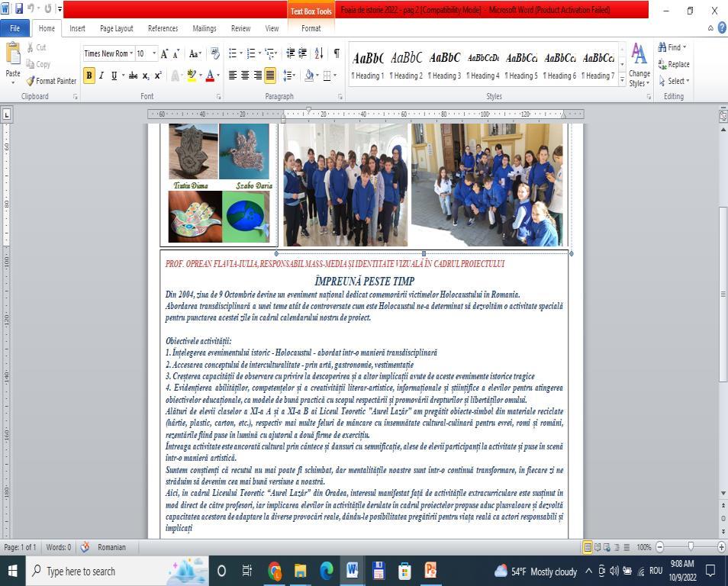Viewport: 728px width, 586px height.
Task: Align text right
Action: point(257,76)
